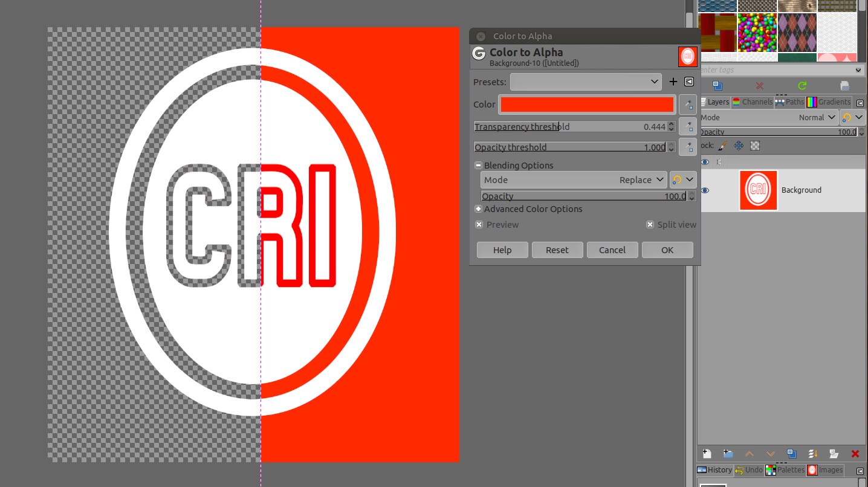This screenshot has width=868, height=487.
Task: Lower the layer one step down
Action: [x=771, y=454]
